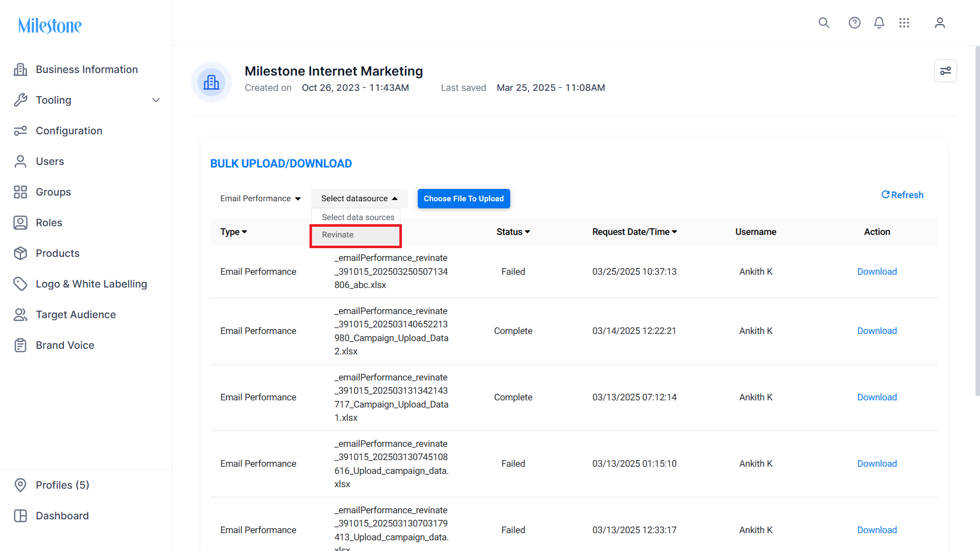Open the help question mark icon
Image resolution: width=980 pixels, height=551 pixels.
pyautogui.click(x=854, y=23)
